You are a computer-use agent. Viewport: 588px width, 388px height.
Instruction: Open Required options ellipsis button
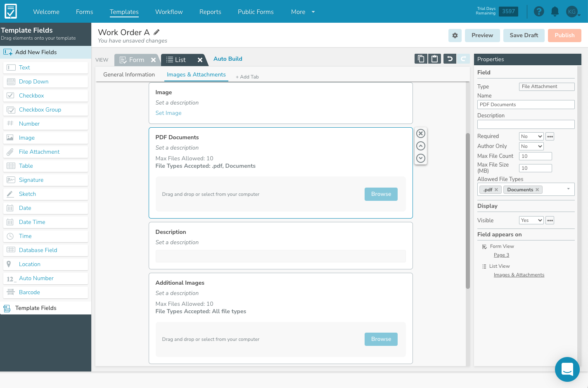(x=550, y=136)
